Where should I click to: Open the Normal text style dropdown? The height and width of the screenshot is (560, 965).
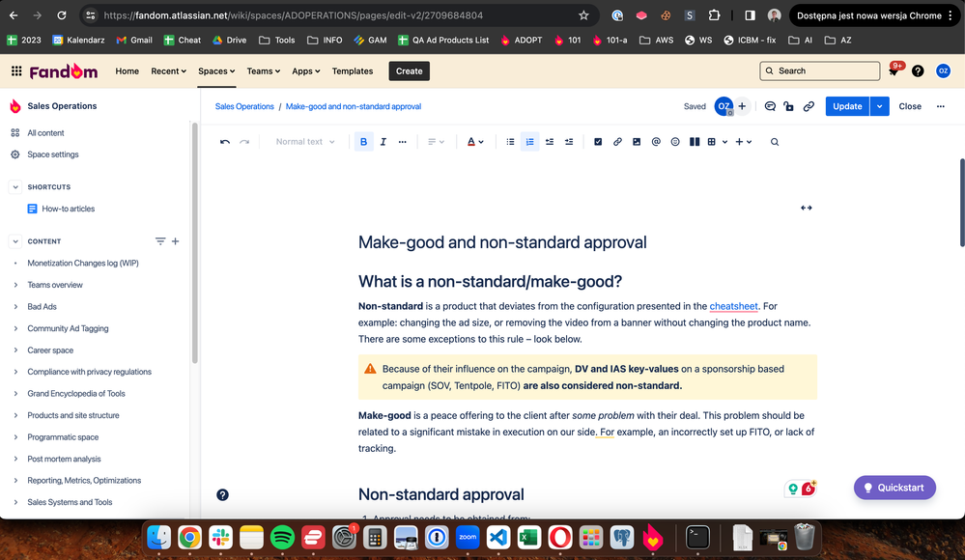[x=305, y=142]
